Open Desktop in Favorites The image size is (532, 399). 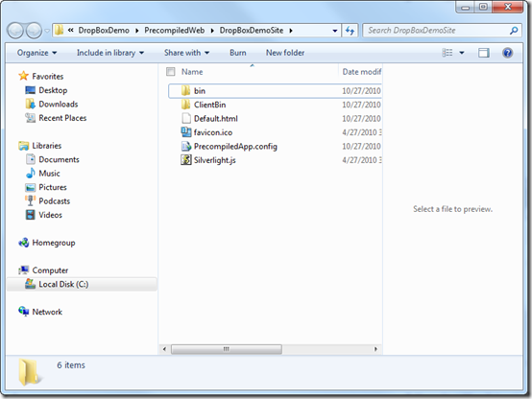(x=53, y=90)
